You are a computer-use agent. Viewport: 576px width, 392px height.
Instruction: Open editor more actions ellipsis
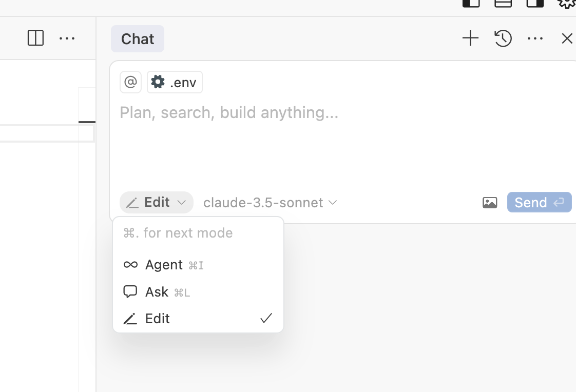[x=67, y=38]
